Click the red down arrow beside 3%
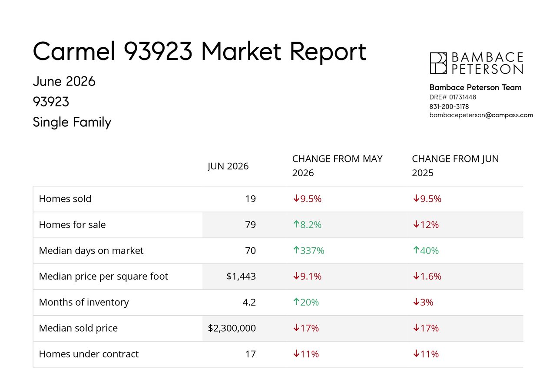This screenshot has height=392, width=556. (x=416, y=302)
